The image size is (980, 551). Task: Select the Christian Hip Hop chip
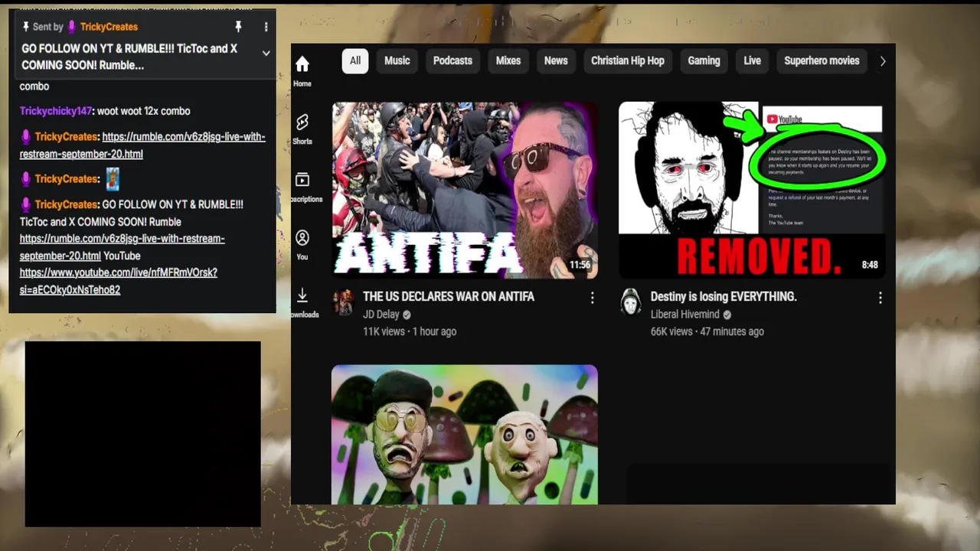[x=628, y=61]
